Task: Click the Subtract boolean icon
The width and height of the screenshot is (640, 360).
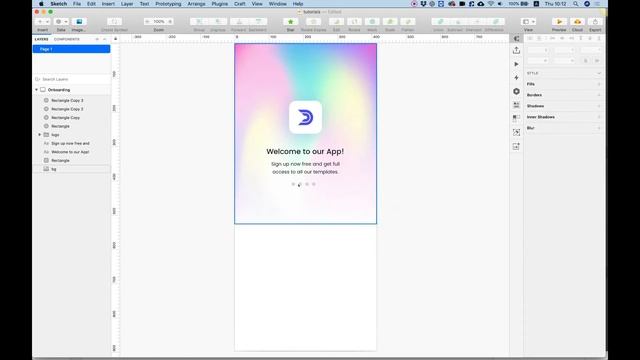Action: pyautogui.click(x=458, y=22)
